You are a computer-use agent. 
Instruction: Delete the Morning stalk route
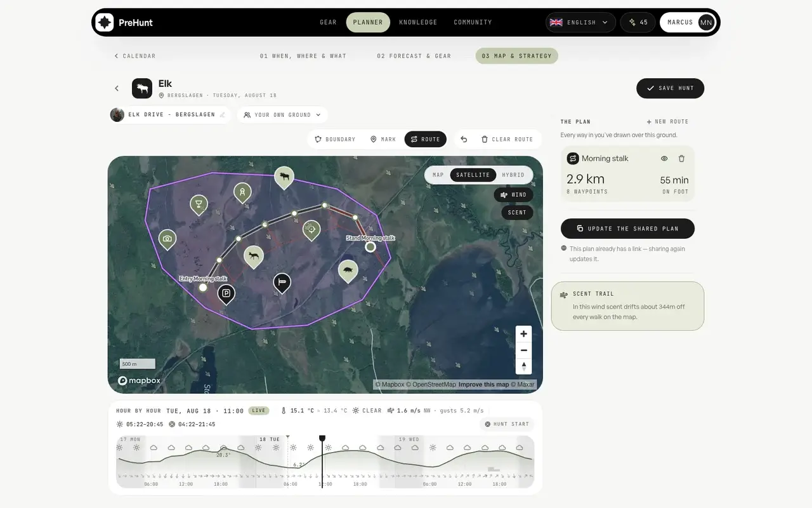click(681, 159)
